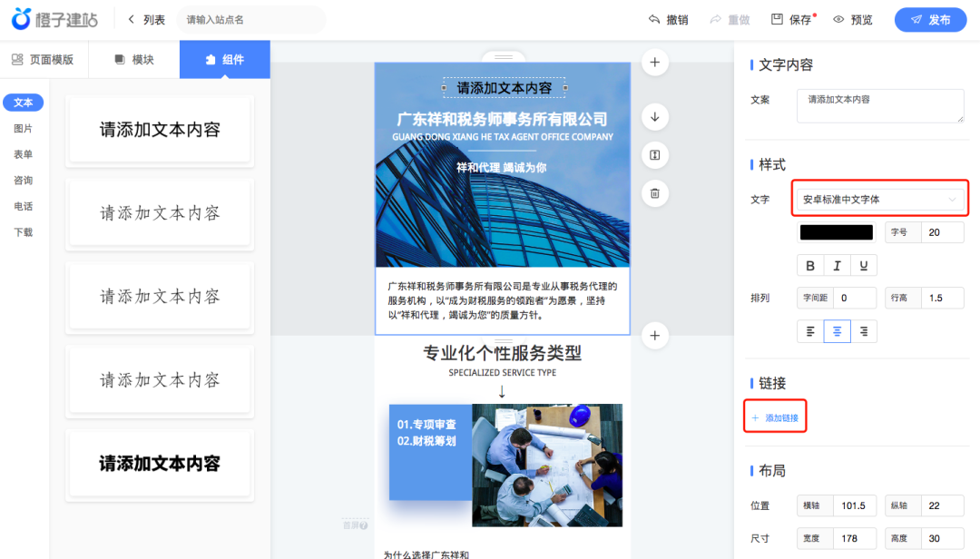Toggle bold formatting
Viewport: 980px width, 559px height.
click(x=810, y=265)
